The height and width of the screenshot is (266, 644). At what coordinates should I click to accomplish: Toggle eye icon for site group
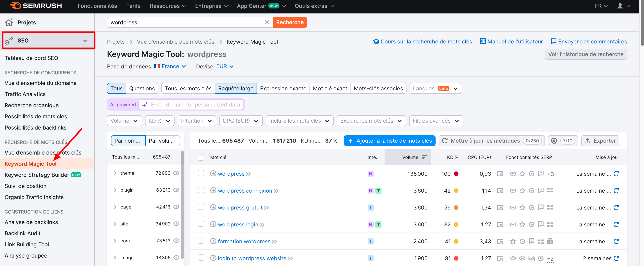[x=176, y=224]
